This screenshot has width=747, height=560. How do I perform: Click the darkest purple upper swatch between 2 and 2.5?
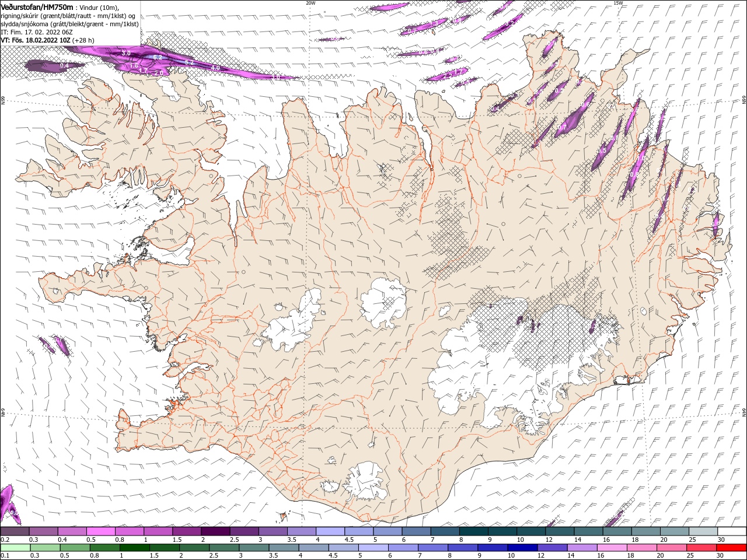215,531
